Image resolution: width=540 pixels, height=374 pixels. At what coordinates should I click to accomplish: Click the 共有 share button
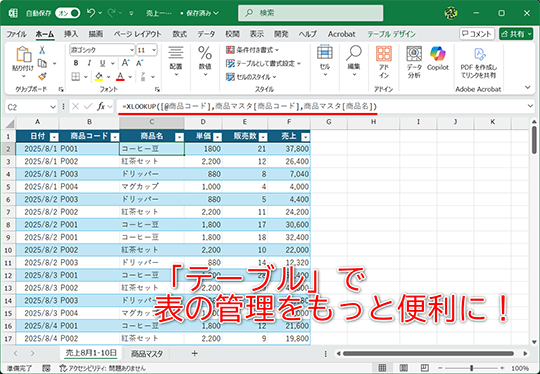click(x=516, y=34)
